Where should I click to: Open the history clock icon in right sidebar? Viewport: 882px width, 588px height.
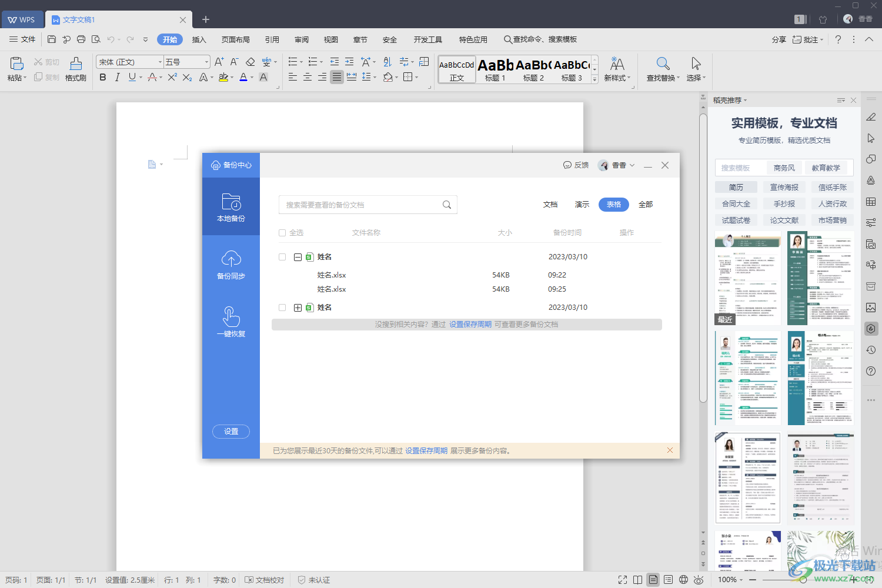(x=871, y=350)
